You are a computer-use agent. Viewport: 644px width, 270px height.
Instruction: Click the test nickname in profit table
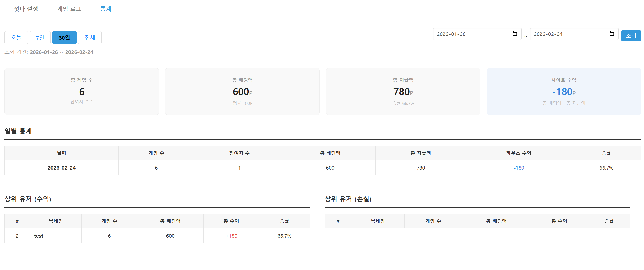(39, 236)
